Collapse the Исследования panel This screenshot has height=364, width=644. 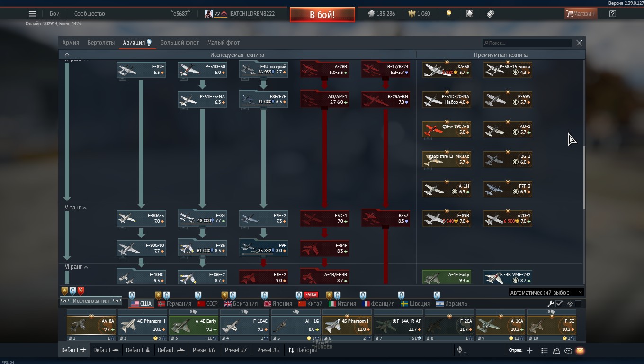(x=91, y=301)
